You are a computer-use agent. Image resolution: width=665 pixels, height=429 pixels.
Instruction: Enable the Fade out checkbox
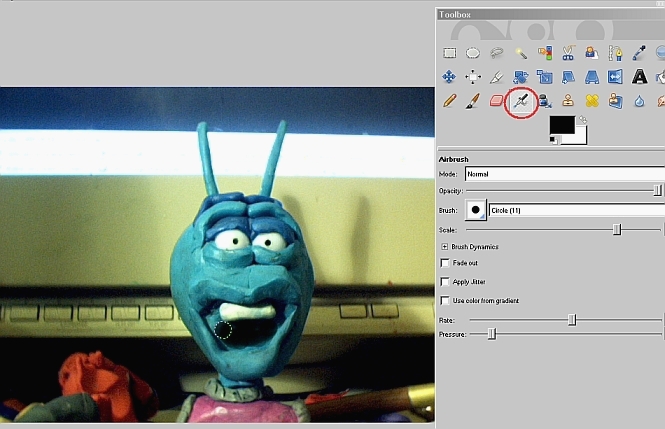click(445, 263)
